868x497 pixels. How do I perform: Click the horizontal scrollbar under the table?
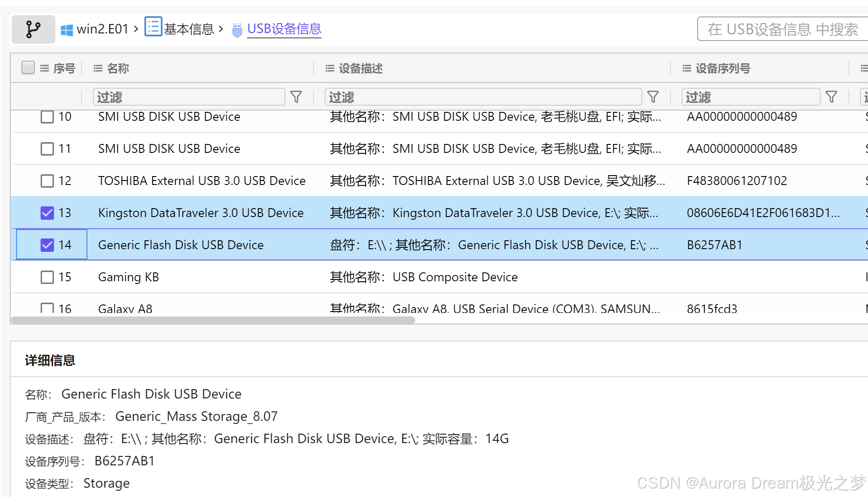213,320
